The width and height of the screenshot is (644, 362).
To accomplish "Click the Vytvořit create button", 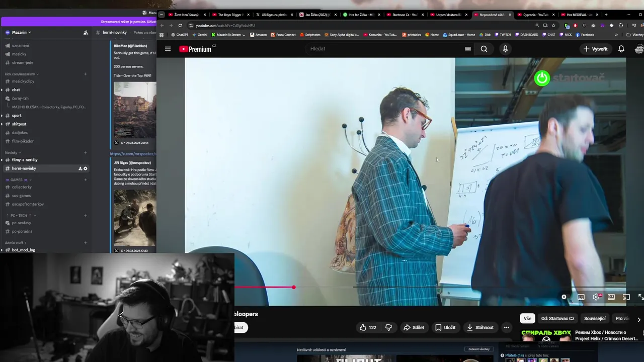I will click(x=596, y=49).
